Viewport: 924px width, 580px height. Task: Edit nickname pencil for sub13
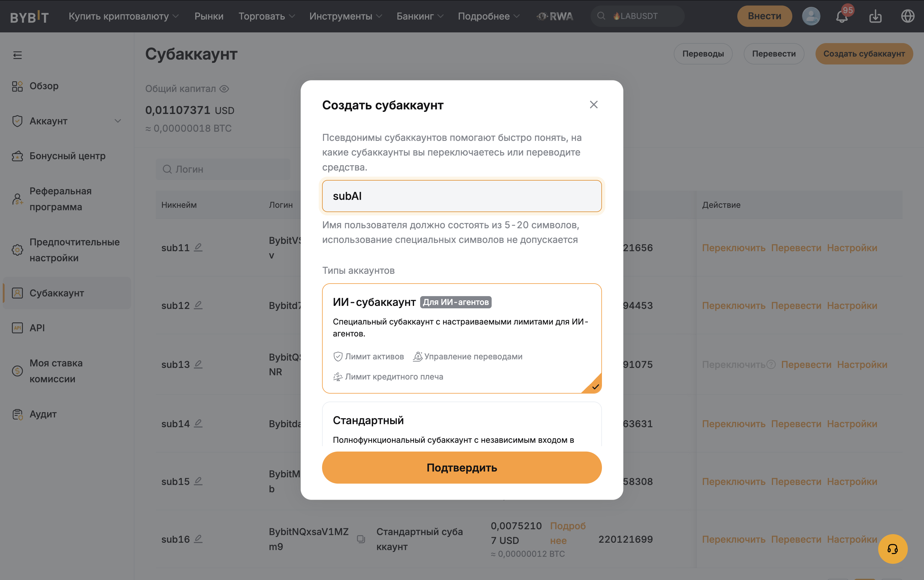pyautogui.click(x=198, y=365)
